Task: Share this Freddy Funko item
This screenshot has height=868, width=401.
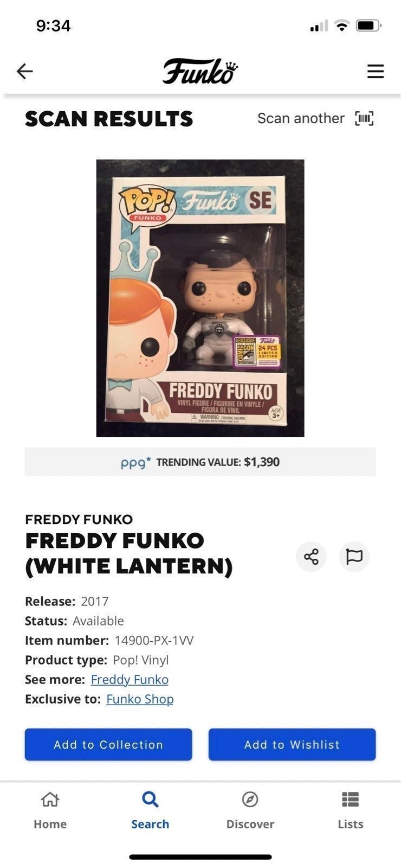Action: point(311,557)
